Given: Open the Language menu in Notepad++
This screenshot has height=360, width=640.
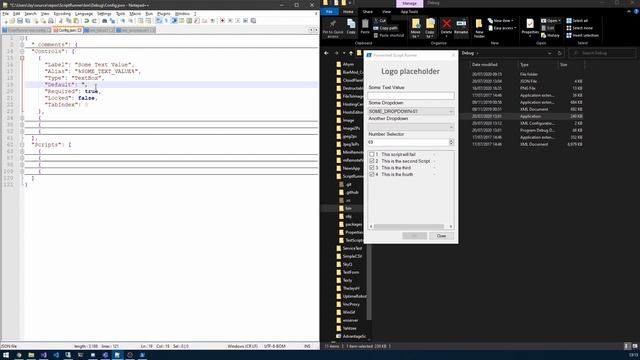Looking at the screenshot, I should tap(84, 14).
